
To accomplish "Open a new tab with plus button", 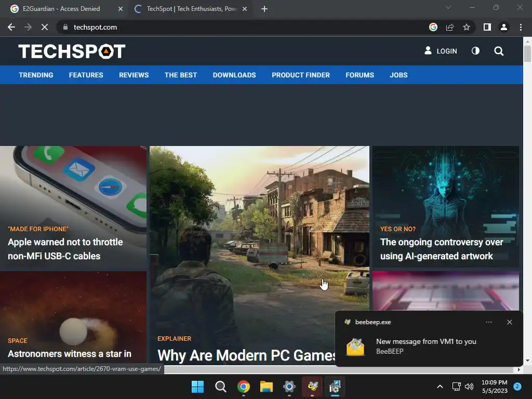I will pyautogui.click(x=264, y=9).
